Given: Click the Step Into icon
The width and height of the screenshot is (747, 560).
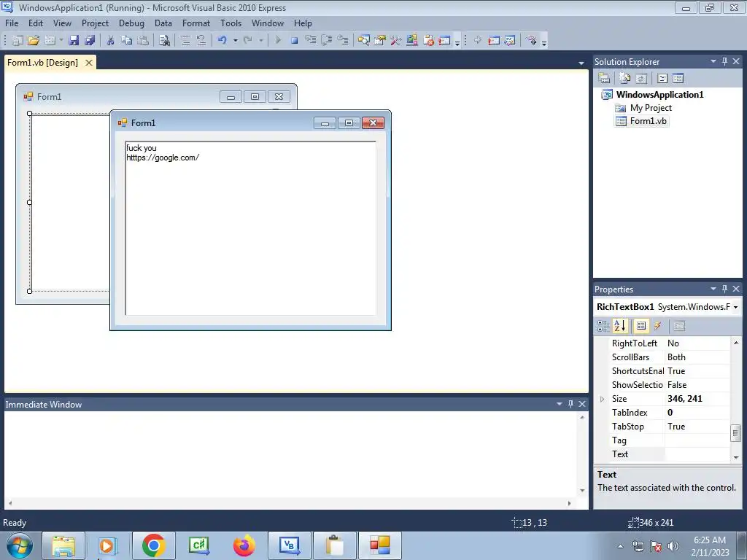Looking at the screenshot, I should click(x=311, y=41).
